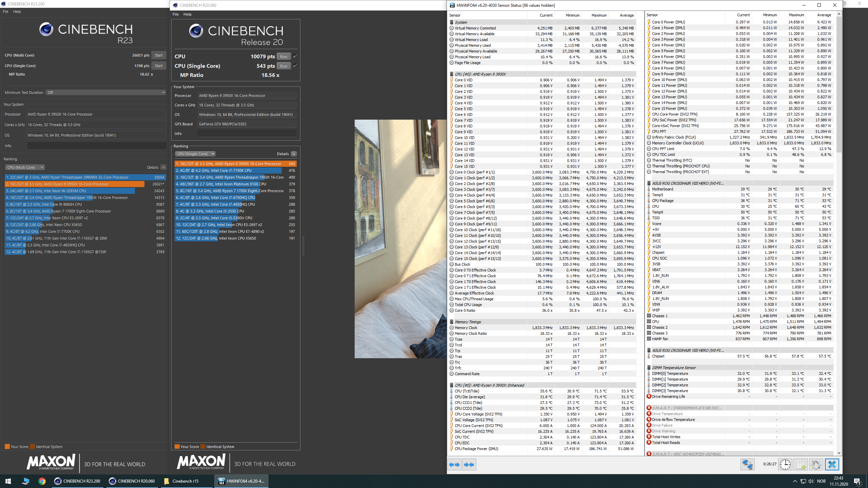The width and height of the screenshot is (868, 488).
Task: Close HWiNFO sensor window via blue X
Action: coord(832,464)
